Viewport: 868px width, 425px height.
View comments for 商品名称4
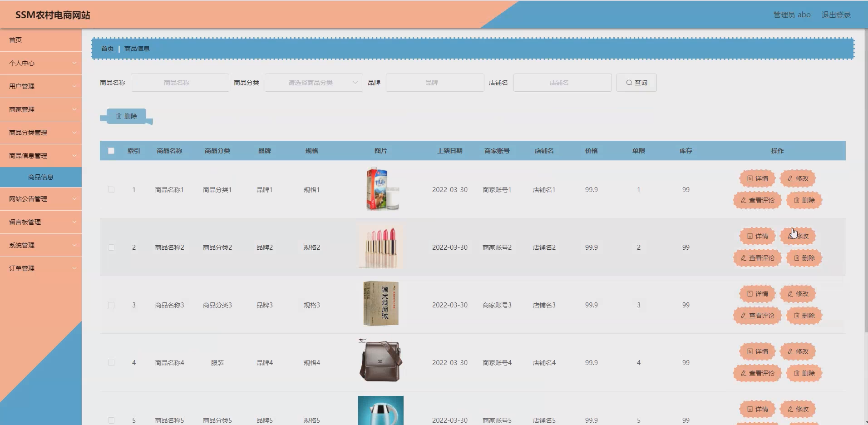757,373
